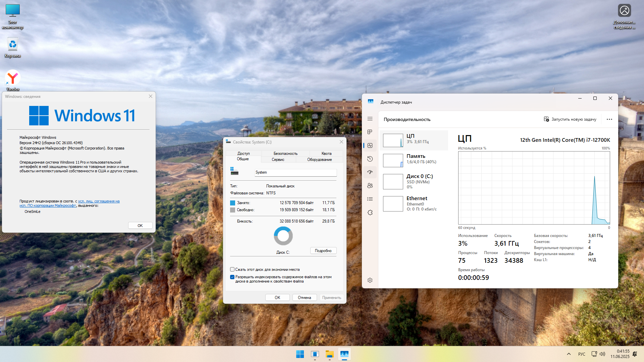Open the Task Manager more options menu

[609, 119]
